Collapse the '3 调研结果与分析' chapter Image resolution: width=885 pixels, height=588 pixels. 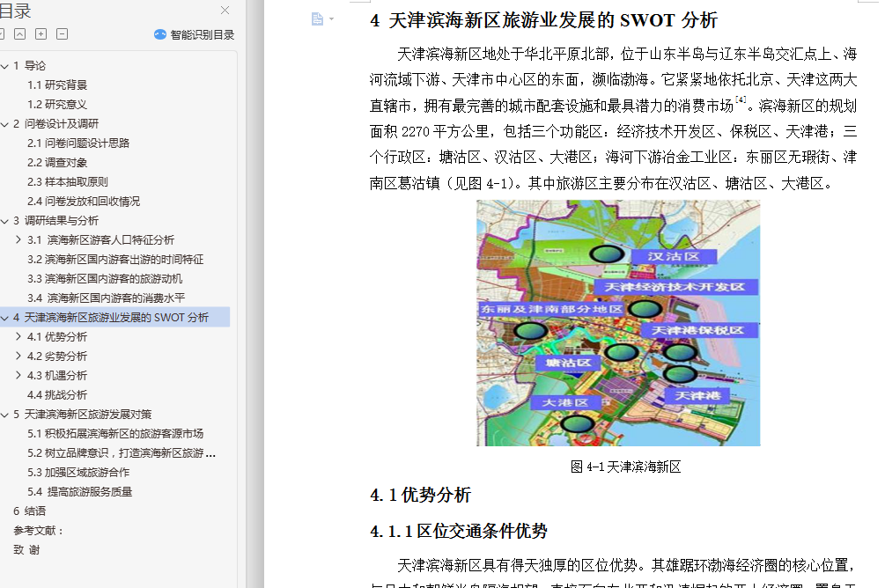(4, 221)
